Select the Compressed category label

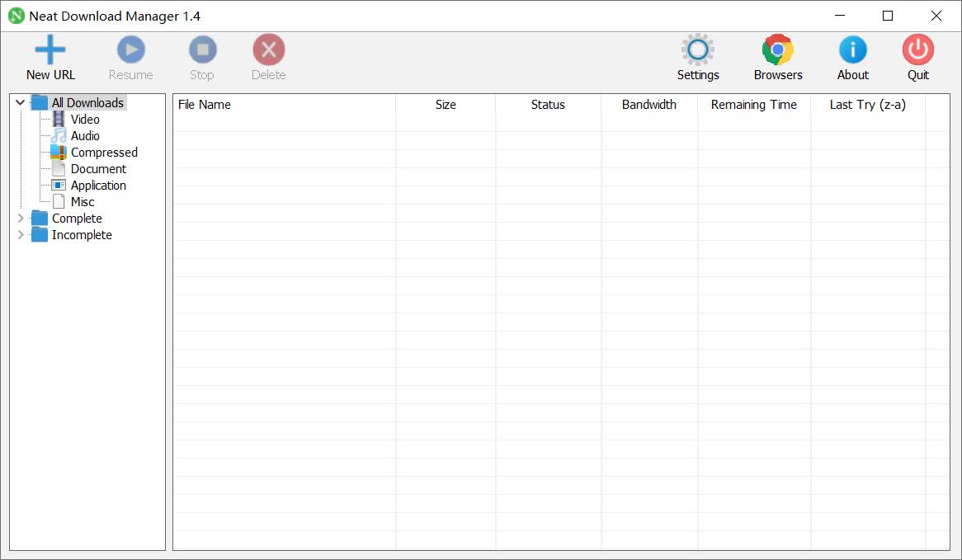tap(104, 153)
